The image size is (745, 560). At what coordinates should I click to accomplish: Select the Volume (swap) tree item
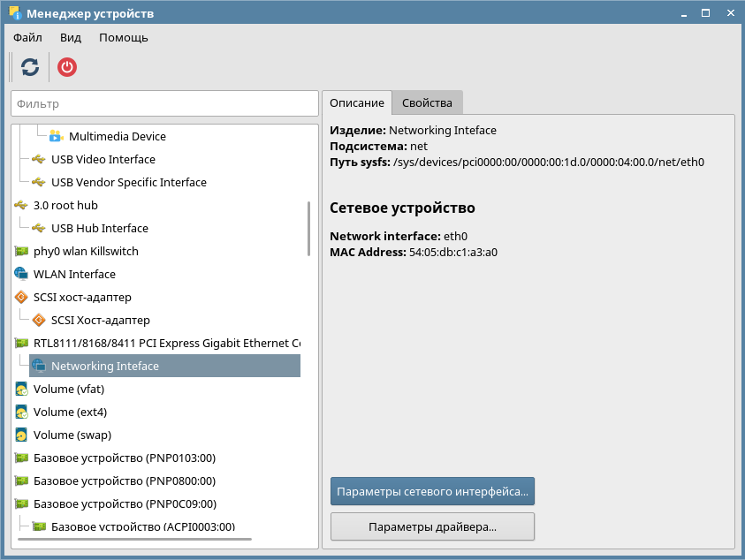(72, 435)
